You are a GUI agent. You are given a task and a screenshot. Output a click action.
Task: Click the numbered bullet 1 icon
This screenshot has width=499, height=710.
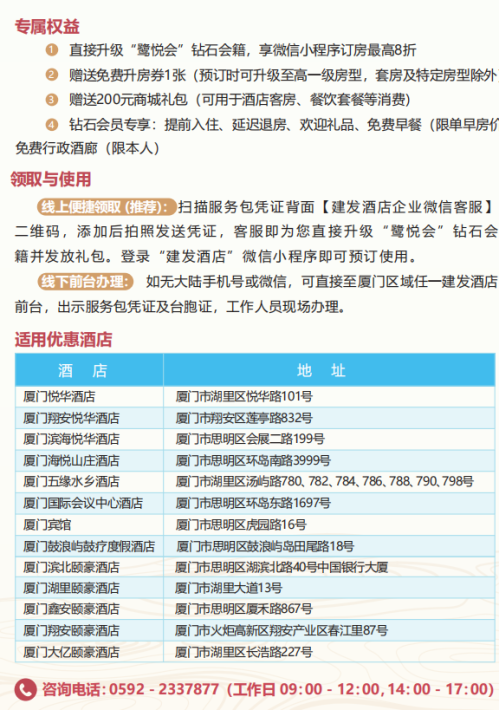click(52, 49)
